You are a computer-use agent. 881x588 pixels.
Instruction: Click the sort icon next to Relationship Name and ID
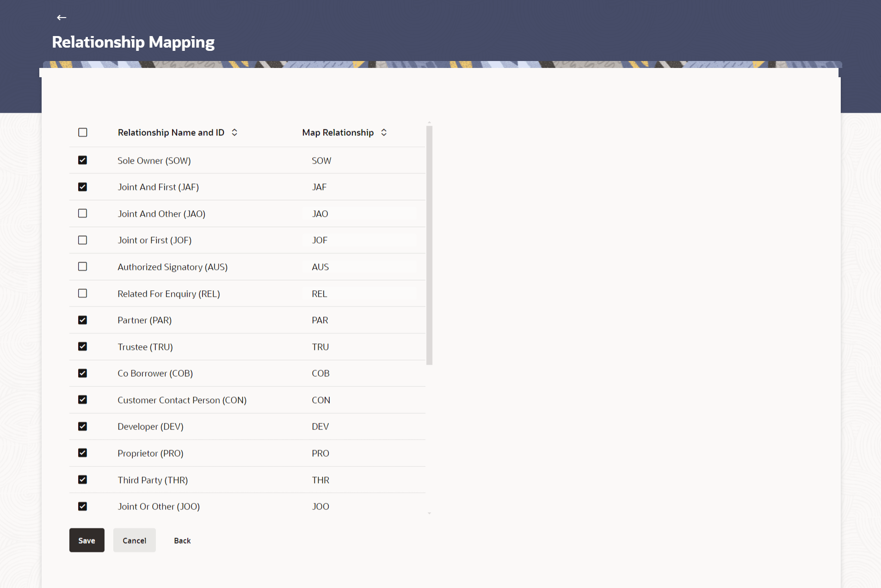click(x=235, y=132)
